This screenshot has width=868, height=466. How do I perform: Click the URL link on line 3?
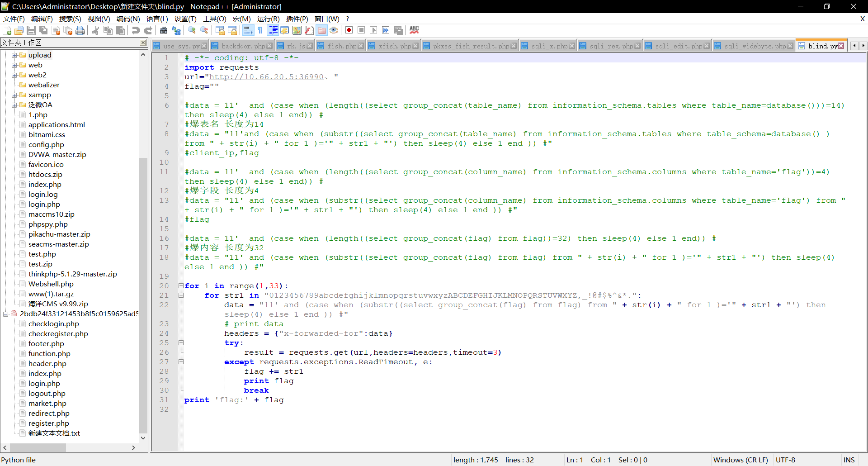pyautogui.click(x=266, y=77)
